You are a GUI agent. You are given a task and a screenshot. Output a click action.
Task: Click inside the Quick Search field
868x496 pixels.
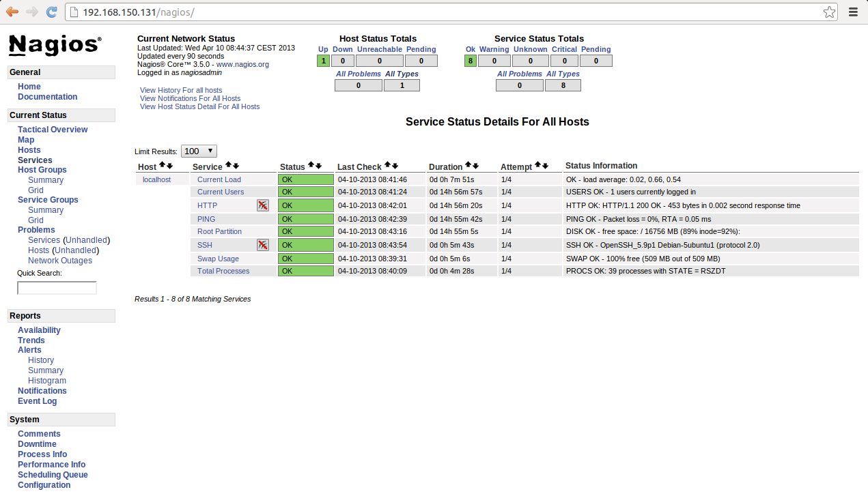57,287
